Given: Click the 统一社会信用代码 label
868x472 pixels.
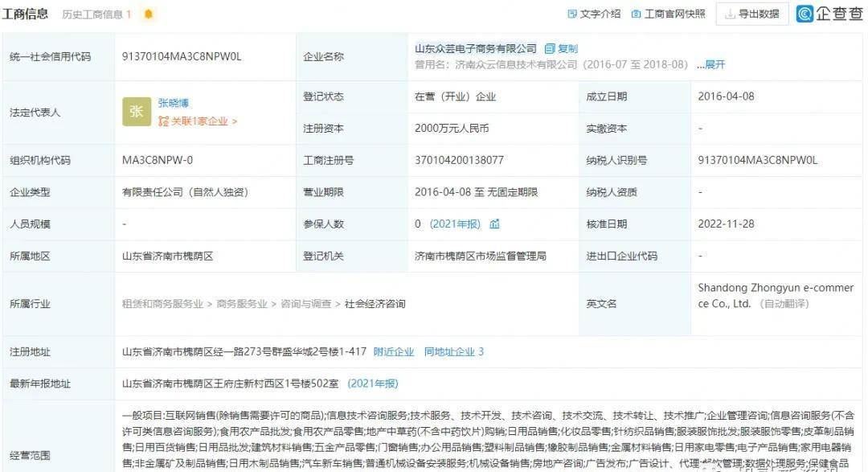Looking at the screenshot, I should [51, 56].
